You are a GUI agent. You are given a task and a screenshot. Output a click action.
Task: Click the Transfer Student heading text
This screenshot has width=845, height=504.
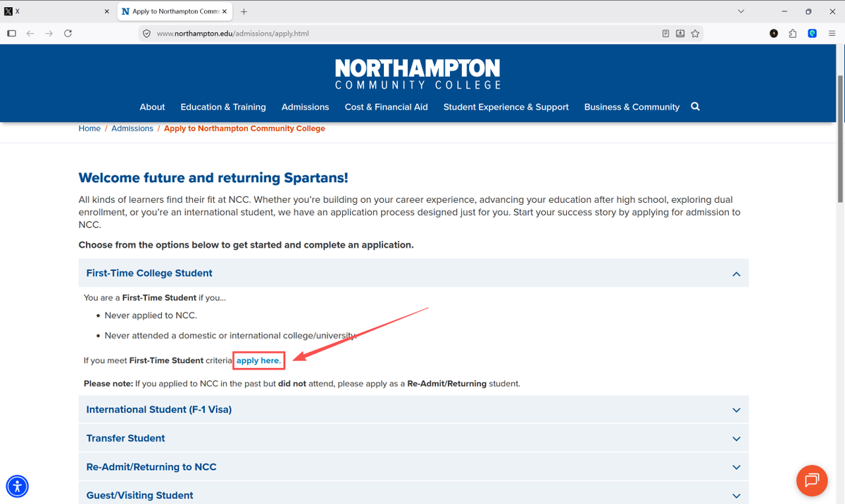coord(125,438)
